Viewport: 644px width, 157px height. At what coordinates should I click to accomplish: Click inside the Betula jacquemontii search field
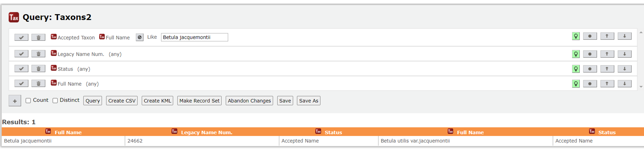pyautogui.click(x=194, y=37)
